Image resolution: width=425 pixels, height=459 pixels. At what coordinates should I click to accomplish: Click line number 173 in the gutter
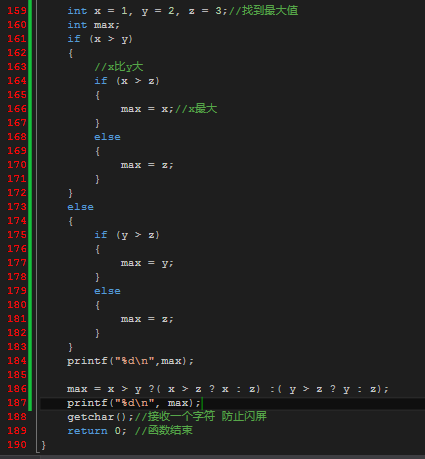point(17,207)
